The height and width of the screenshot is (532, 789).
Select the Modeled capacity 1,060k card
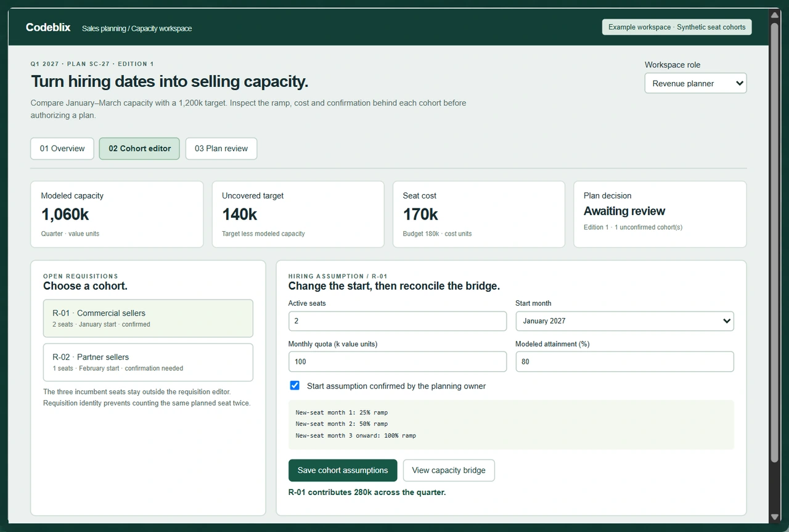coord(117,214)
